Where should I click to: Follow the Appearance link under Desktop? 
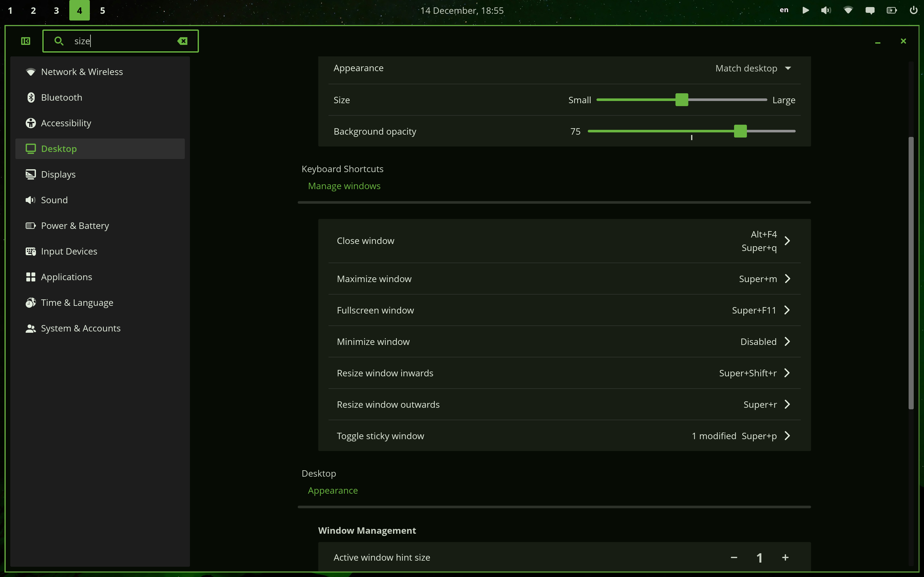point(333,490)
